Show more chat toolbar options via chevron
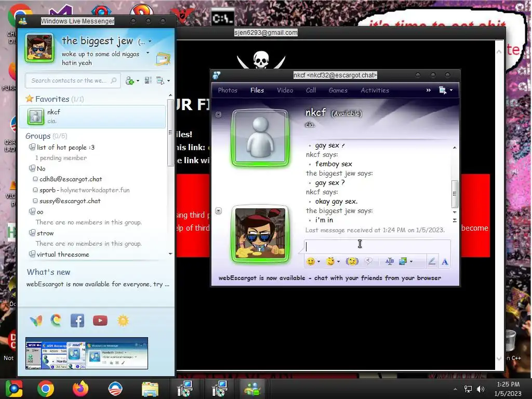The height and width of the screenshot is (399, 532). pos(429,90)
